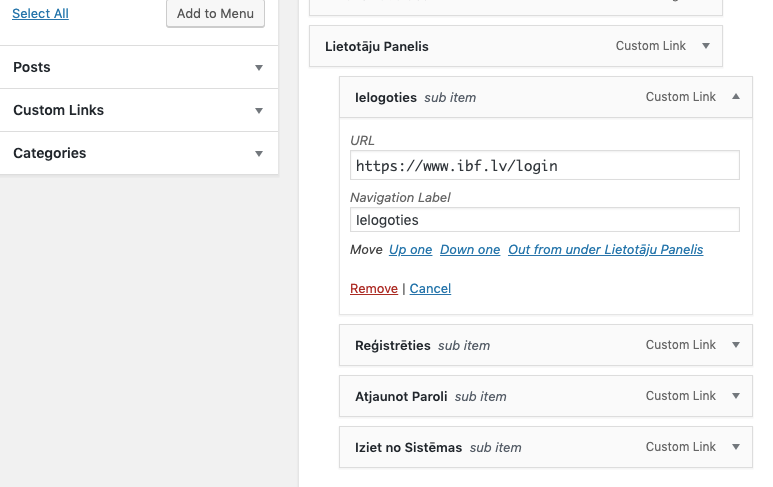Open the Lietotāju Panelis item dropdown arrow
This screenshot has width=773, height=487.
[706, 46]
